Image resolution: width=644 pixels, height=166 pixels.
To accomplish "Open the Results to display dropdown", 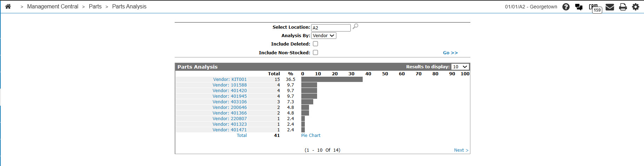I will click(x=460, y=67).
